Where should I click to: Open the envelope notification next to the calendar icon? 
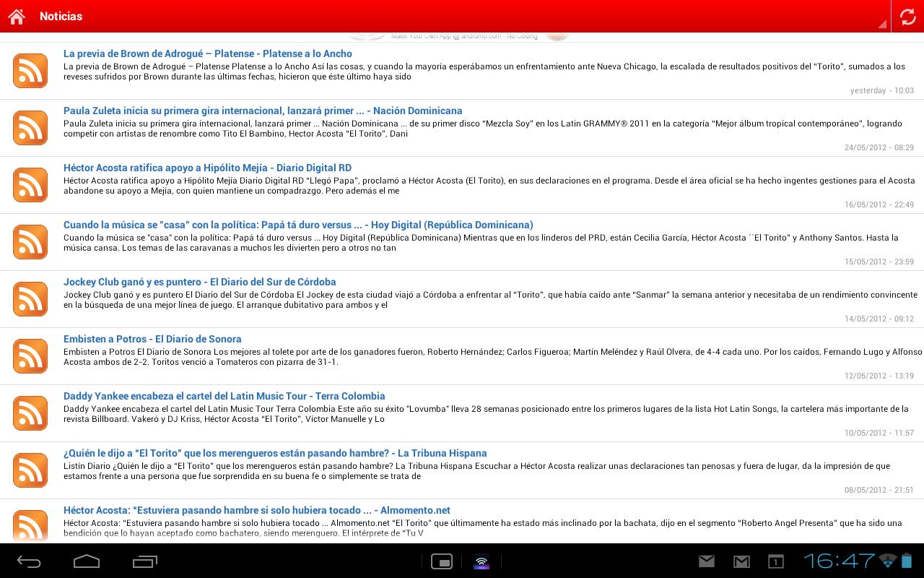tap(741, 561)
